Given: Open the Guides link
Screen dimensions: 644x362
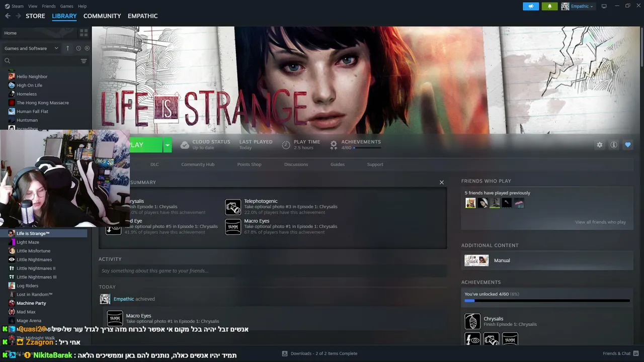Looking at the screenshot, I should pos(338,164).
